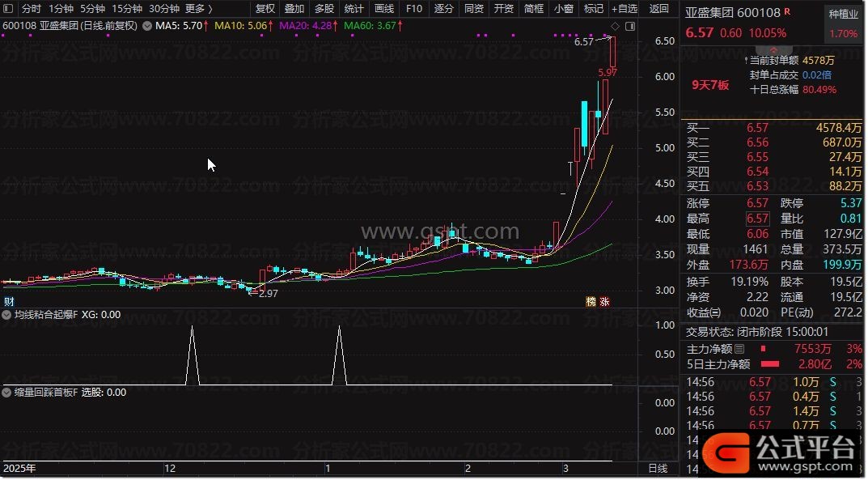Expand the 均线粘合起爆F indicator dropdown
This screenshot has height=480, width=868.
coord(8,315)
